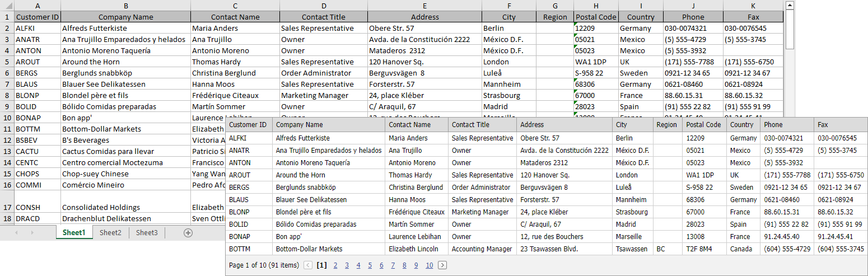Jump to page 7 in the pager
The width and height of the screenshot is (868, 276).
pyautogui.click(x=393, y=265)
